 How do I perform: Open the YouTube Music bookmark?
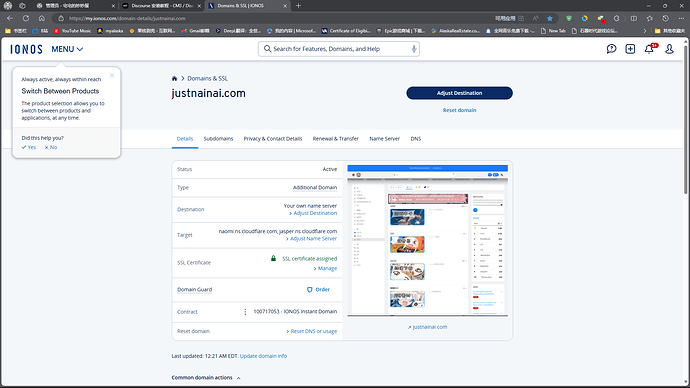[x=72, y=31]
